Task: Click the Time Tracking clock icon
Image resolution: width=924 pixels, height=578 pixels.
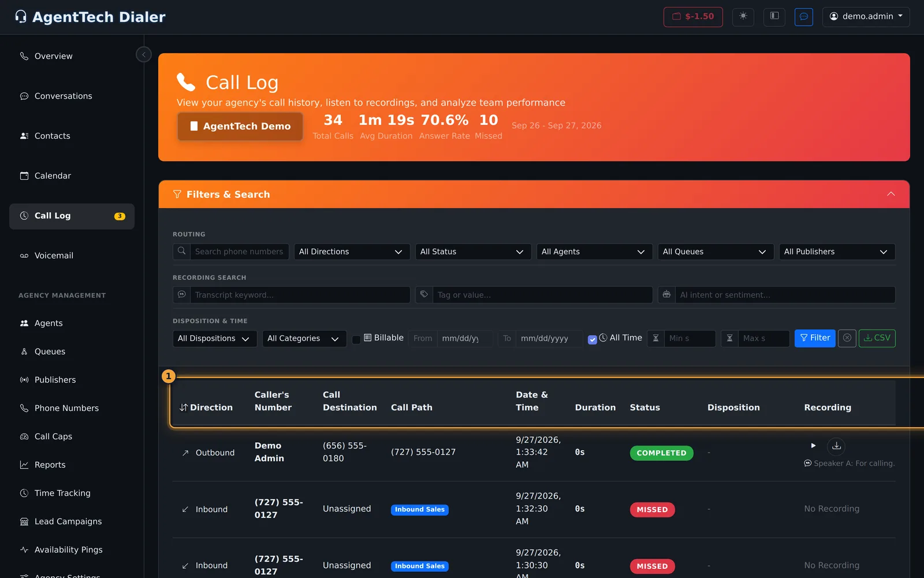Action: (x=24, y=493)
